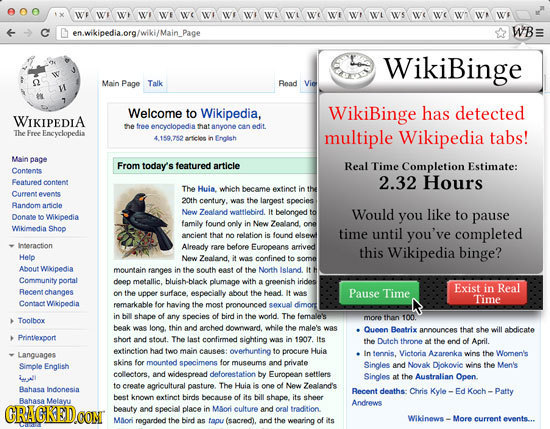Click the Huia bird illustration
Viewport: 550px width, 429px height.
tap(144, 221)
